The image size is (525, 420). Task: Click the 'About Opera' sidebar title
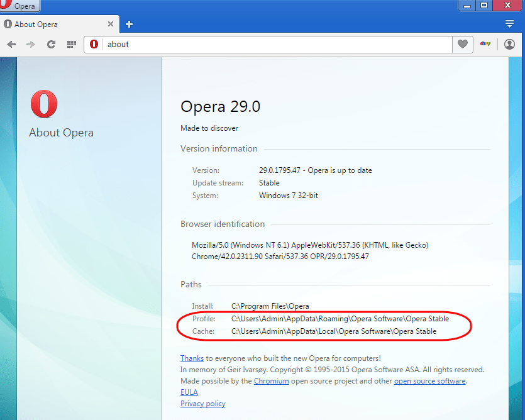(61, 133)
